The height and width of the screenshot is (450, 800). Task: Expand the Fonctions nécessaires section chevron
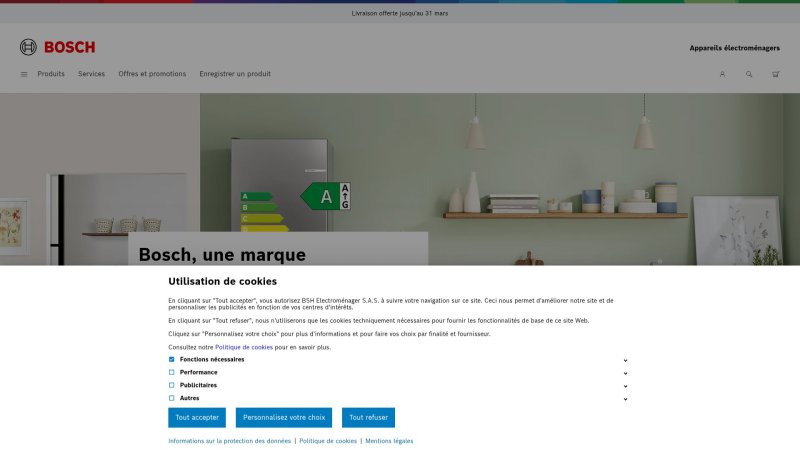tap(625, 360)
